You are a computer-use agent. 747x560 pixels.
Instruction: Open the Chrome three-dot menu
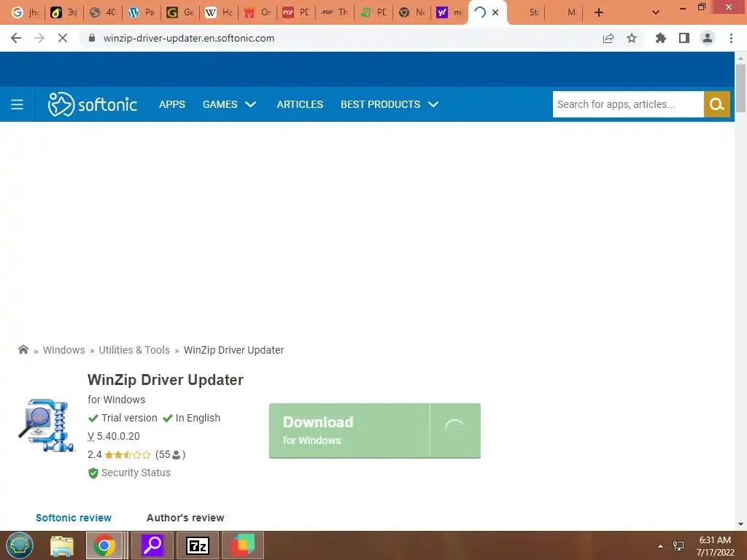(x=731, y=38)
